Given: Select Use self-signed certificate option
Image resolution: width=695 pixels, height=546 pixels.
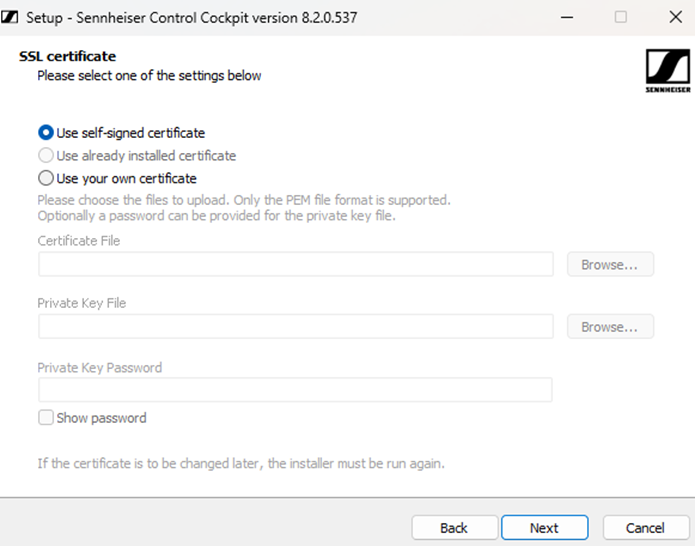Looking at the screenshot, I should [x=46, y=132].
